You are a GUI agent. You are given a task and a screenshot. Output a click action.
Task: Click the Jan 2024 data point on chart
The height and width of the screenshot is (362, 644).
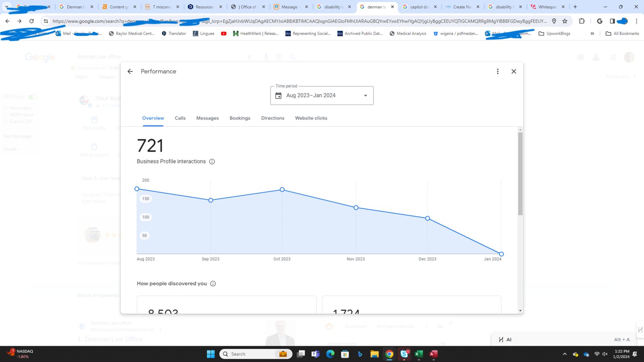tap(501, 254)
